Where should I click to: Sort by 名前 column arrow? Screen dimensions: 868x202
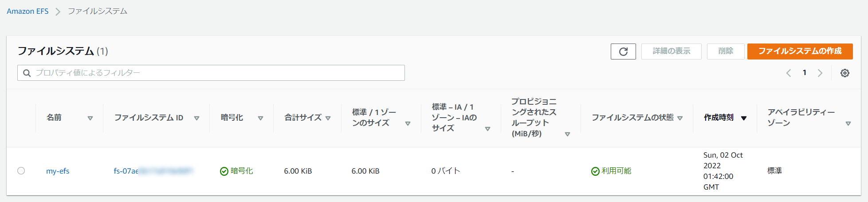tap(90, 118)
